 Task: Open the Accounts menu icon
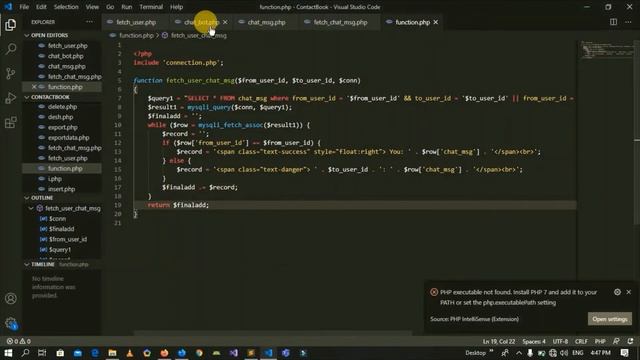(11, 298)
